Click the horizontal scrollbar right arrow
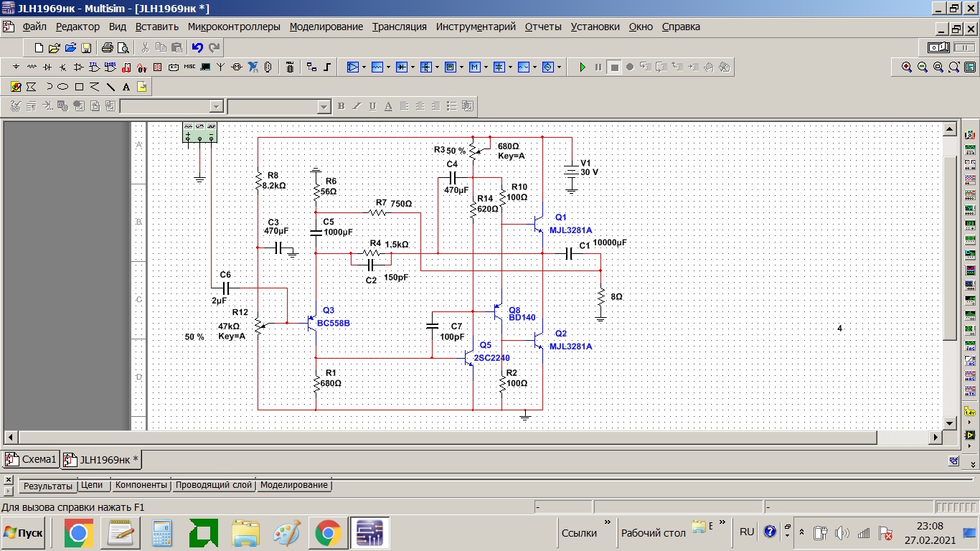 pos(936,437)
